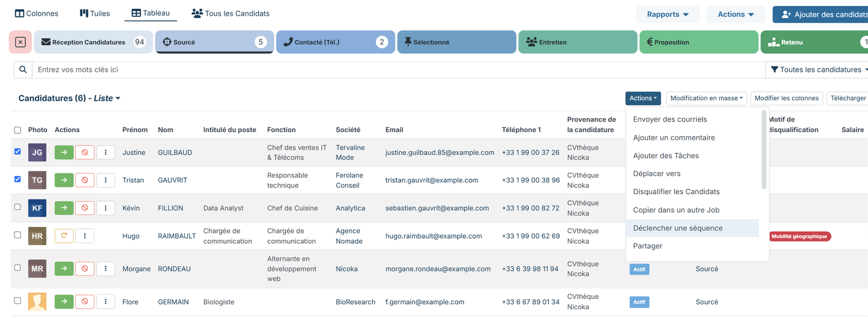Click the Ajouter des candidats button
The width and height of the screenshot is (868, 318).
coord(822,14)
